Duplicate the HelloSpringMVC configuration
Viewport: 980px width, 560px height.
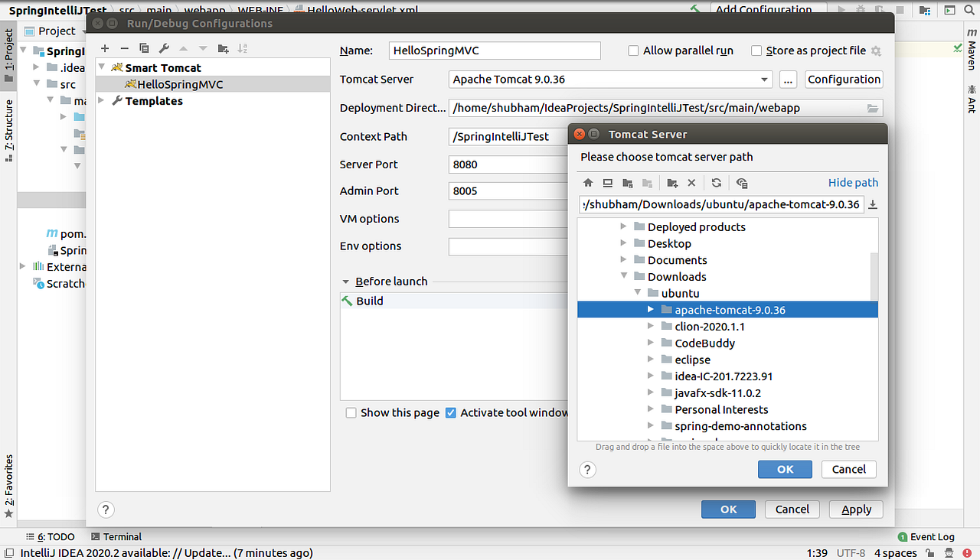pyautogui.click(x=143, y=48)
